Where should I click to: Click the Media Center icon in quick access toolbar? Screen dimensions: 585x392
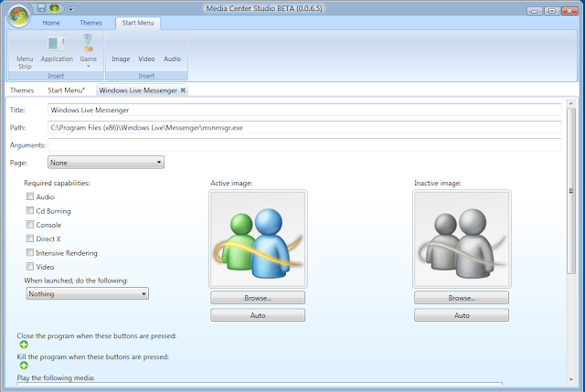point(55,7)
